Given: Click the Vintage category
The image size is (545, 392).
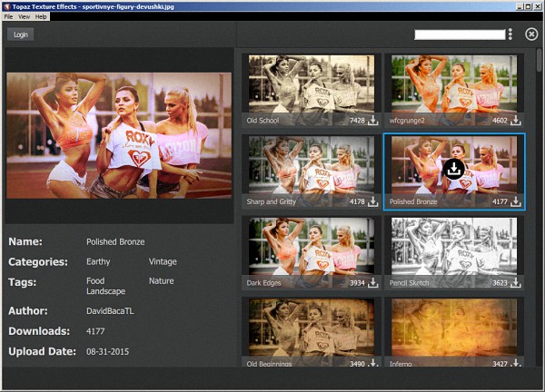Looking at the screenshot, I should click(163, 261).
